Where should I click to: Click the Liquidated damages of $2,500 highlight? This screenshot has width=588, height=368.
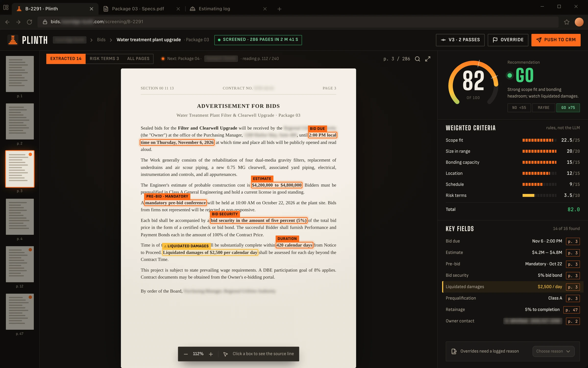tap(210, 252)
